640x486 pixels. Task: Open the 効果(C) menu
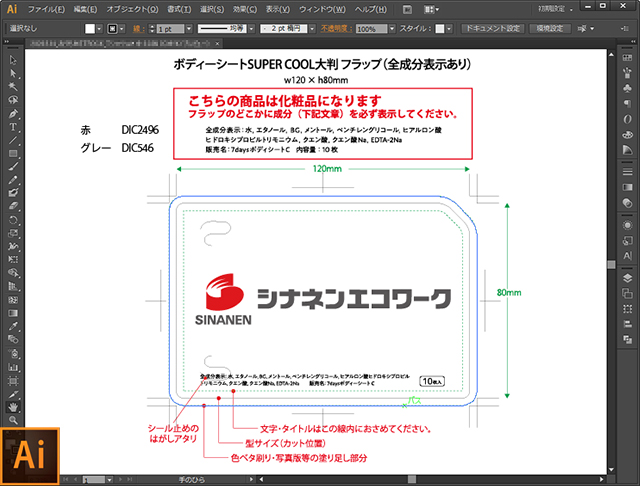245,9
